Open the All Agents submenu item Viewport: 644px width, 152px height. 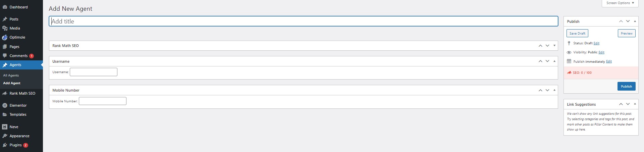pyautogui.click(x=11, y=75)
